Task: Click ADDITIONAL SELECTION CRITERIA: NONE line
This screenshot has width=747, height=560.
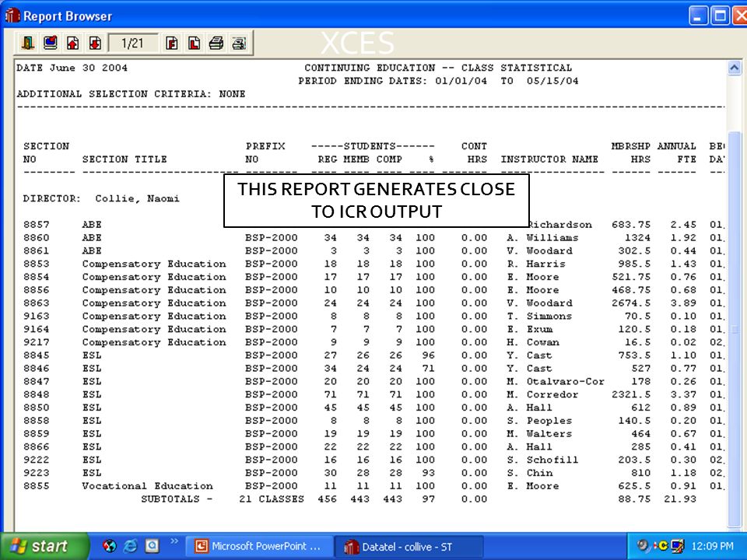Action: point(131,94)
